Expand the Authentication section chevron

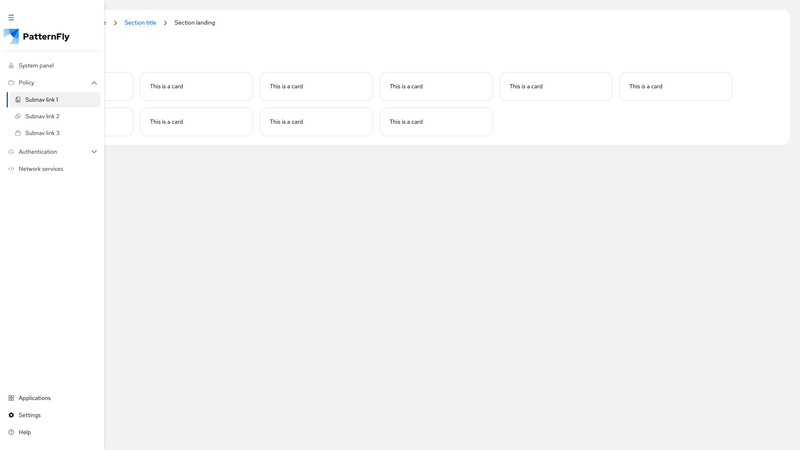click(x=94, y=152)
